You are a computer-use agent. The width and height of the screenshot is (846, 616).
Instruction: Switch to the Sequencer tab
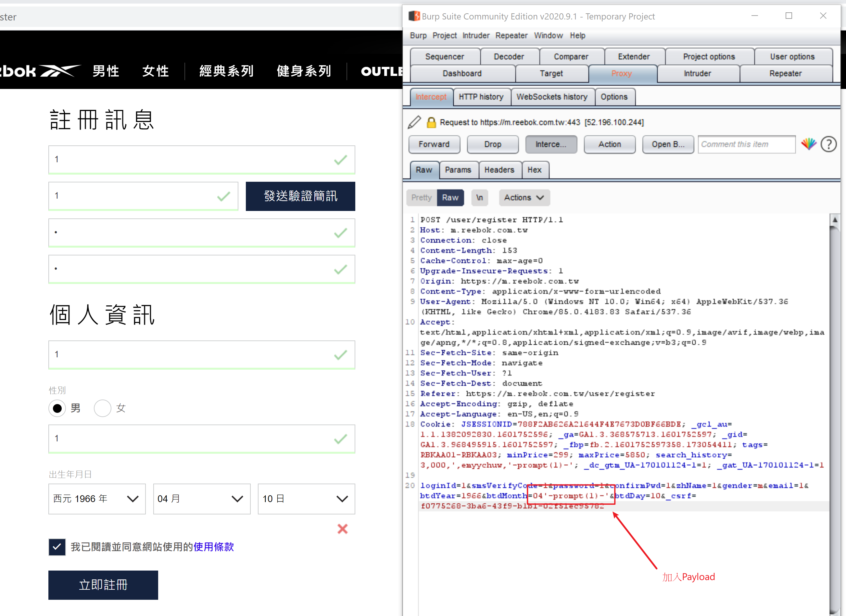(x=445, y=57)
